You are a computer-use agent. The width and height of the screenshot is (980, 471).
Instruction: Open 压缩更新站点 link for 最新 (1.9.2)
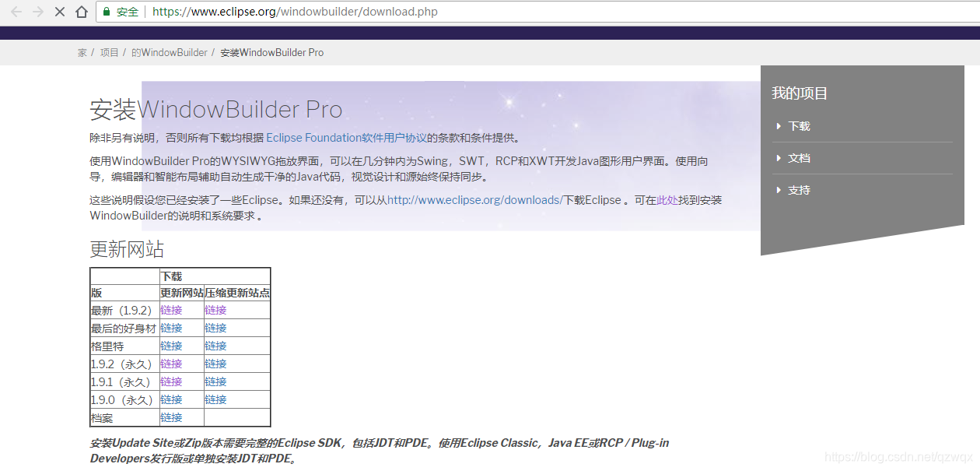215,311
